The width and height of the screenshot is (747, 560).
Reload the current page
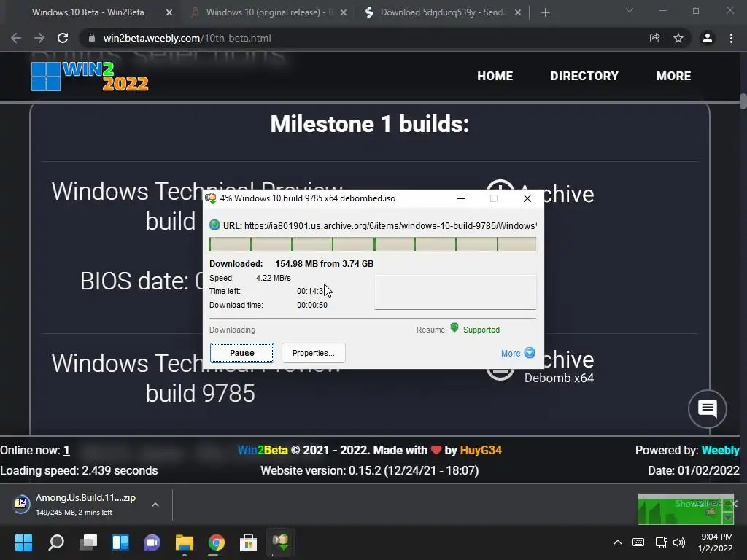63,38
